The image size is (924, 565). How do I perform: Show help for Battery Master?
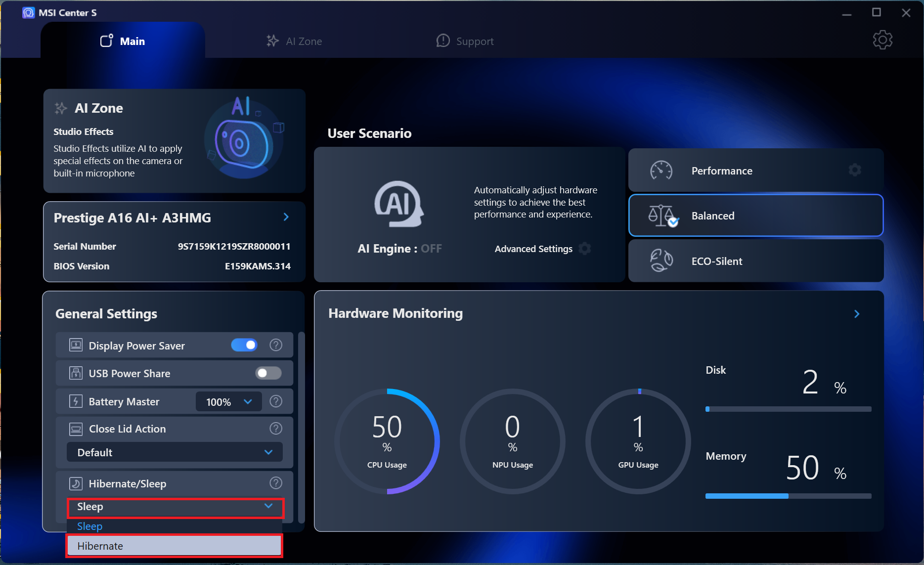click(276, 401)
